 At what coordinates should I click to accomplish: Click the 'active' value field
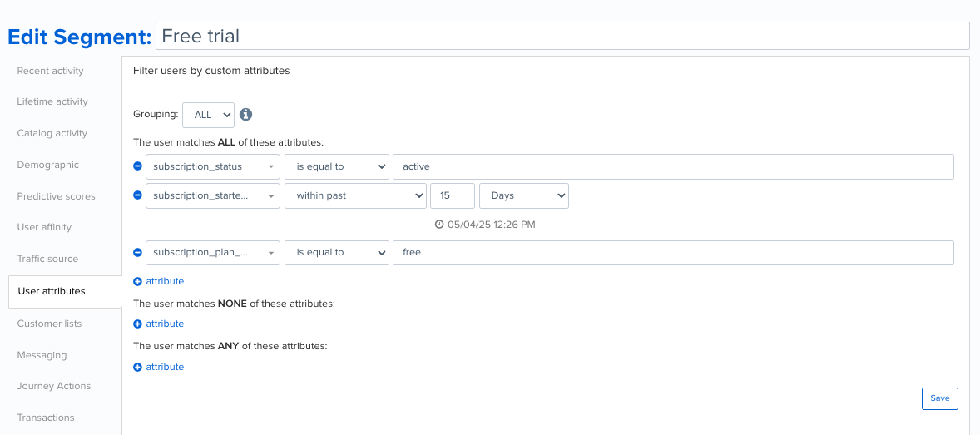click(x=673, y=167)
